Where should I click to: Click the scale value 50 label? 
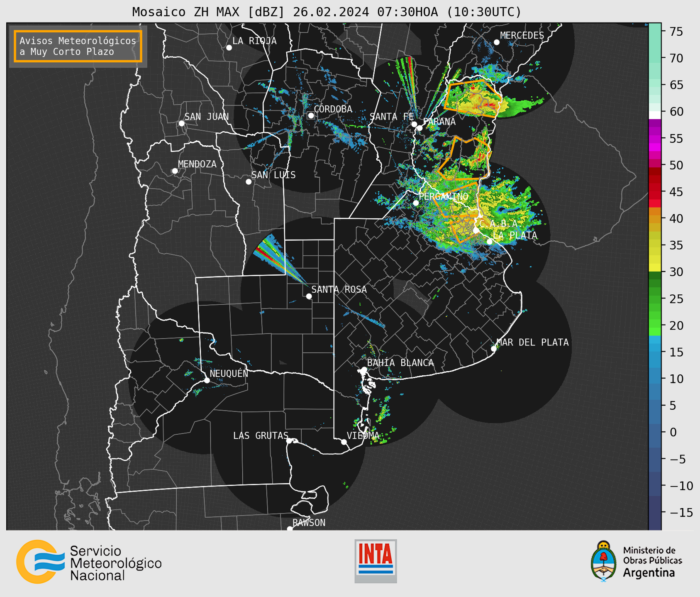676,165
